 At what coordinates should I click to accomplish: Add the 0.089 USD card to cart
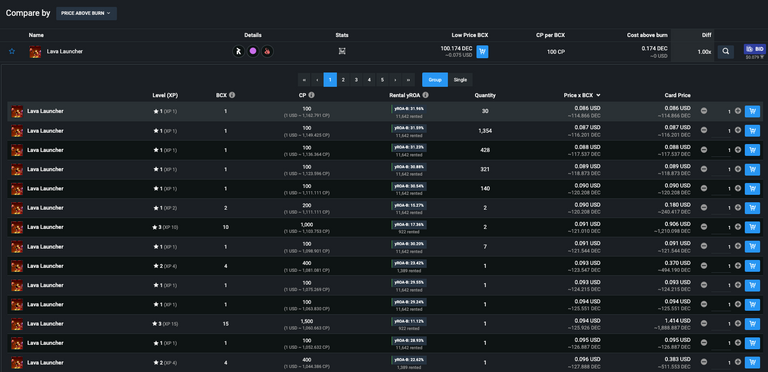[752, 169]
